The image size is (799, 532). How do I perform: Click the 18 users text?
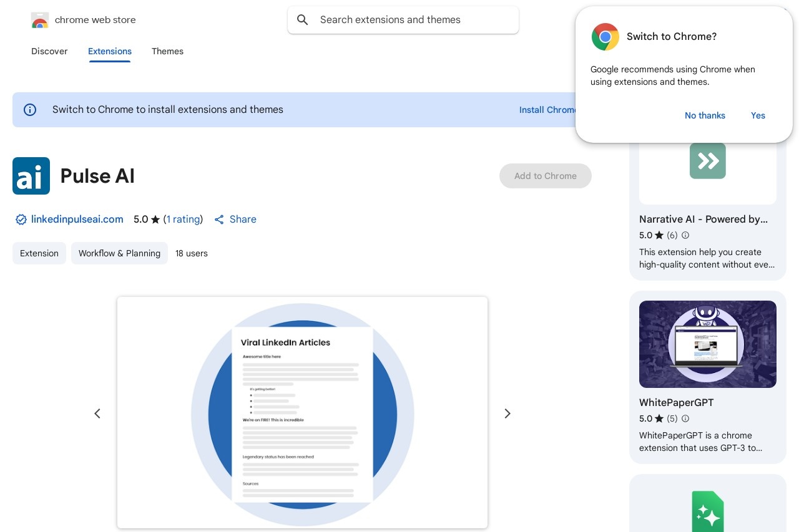coord(192,253)
